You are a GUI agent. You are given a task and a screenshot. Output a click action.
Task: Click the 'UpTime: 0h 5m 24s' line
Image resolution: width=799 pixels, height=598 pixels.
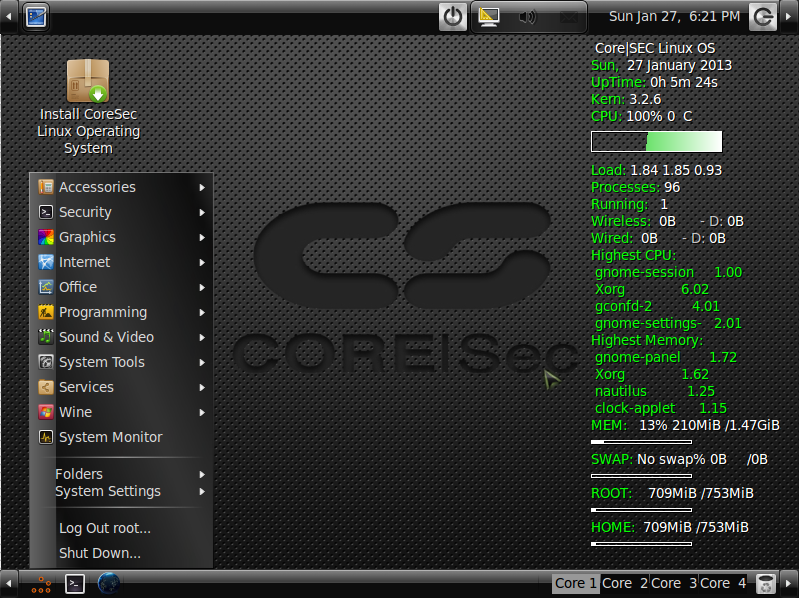654,83
